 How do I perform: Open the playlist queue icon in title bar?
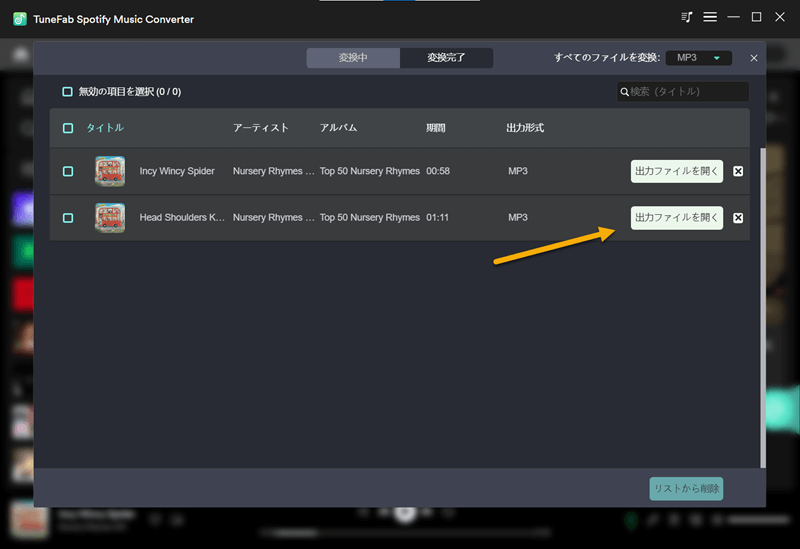coord(687,17)
